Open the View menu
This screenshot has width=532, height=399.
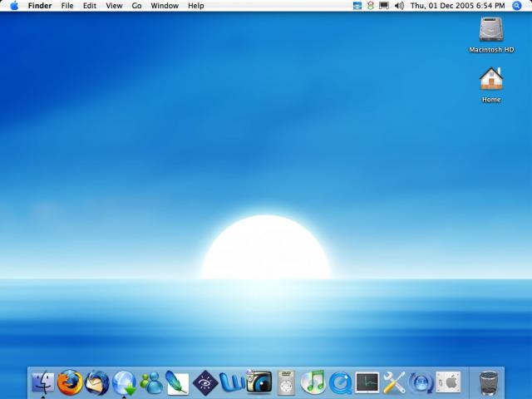point(114,6)
